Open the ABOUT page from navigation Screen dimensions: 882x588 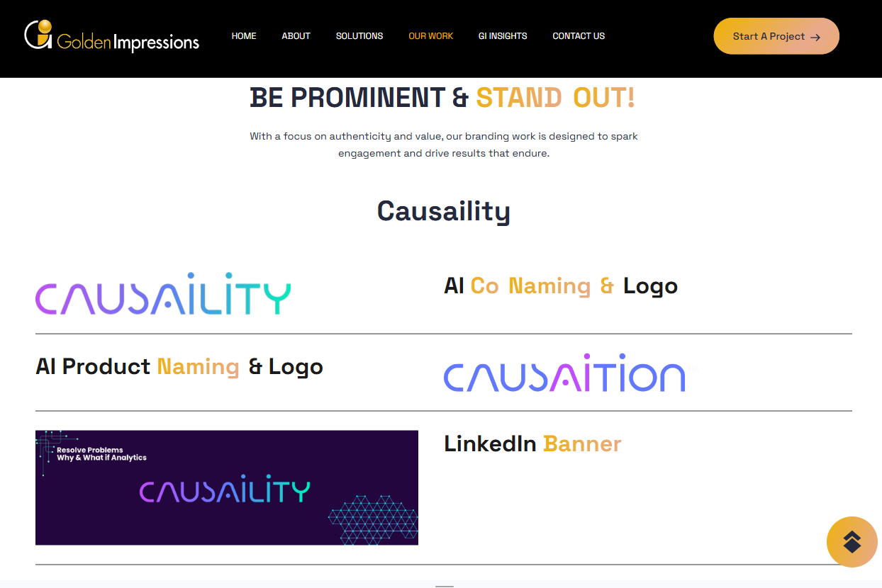pos(296,36)
